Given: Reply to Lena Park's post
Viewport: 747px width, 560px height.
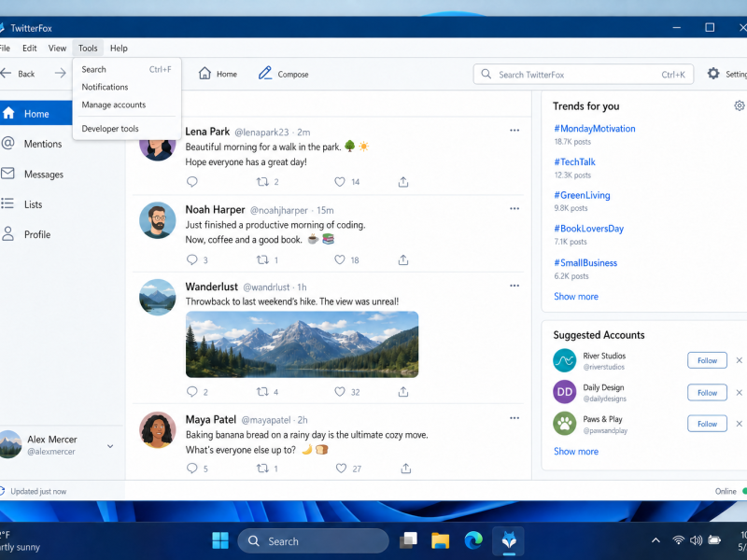Looking at the screenshot, I should (x=192, y=181).
